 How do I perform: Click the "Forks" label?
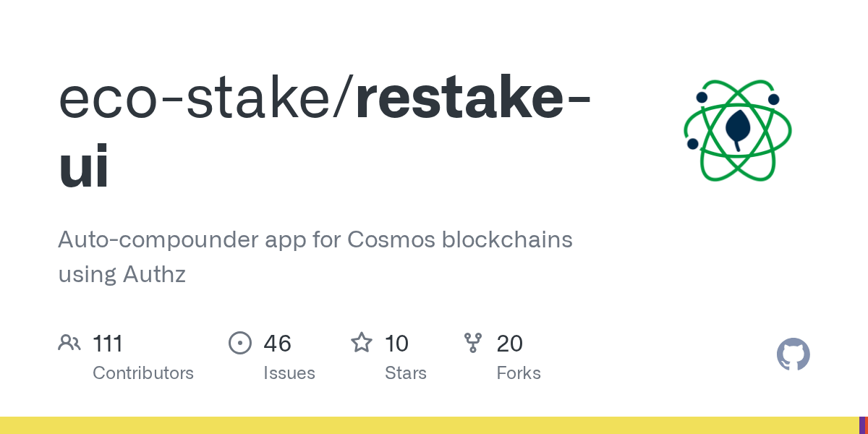point(519,373)
